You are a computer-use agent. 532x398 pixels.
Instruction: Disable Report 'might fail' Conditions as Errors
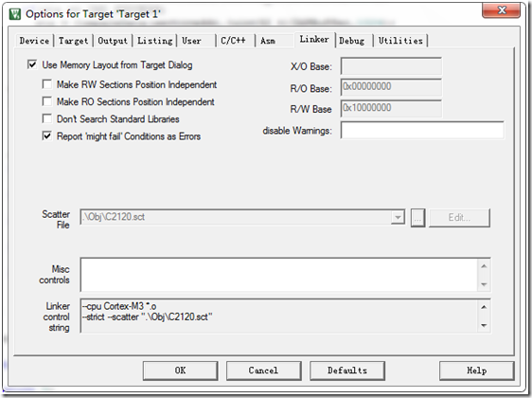[x=46, y=136]
